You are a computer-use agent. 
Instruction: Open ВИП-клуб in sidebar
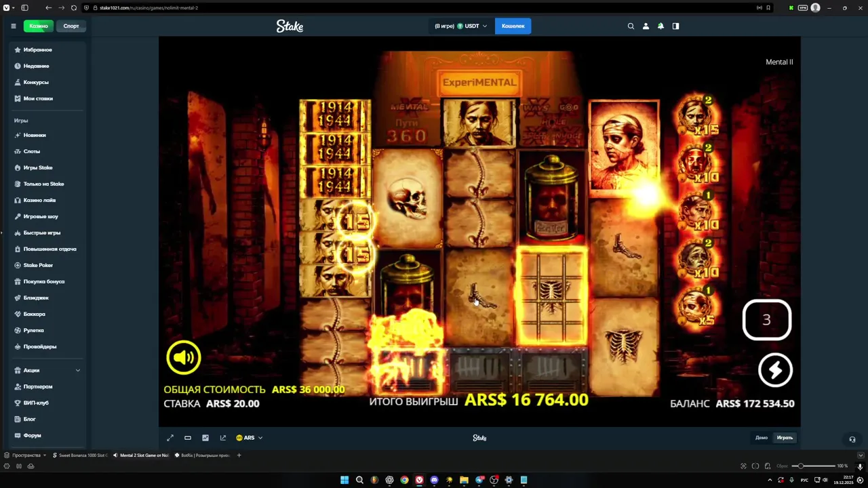(x=47, y=403)
